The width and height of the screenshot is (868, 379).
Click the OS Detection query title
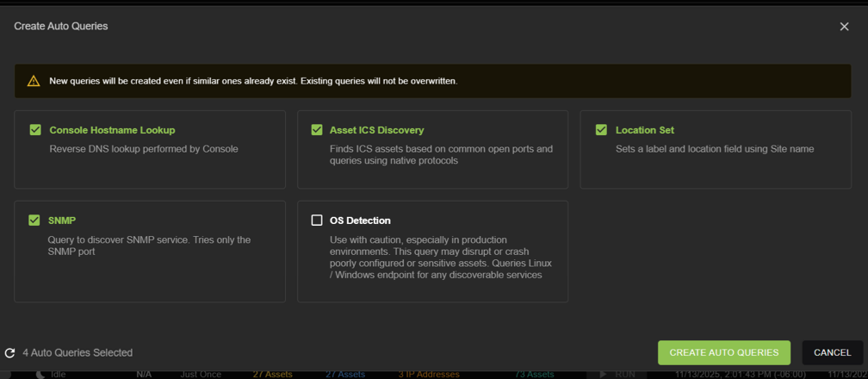click(x=360, y=221)
